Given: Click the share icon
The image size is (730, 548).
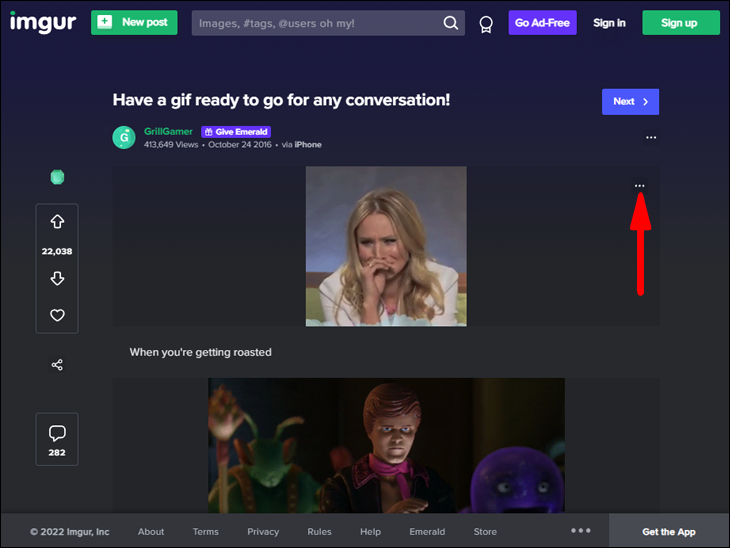Looking at the screenshot, I should click(57, 365).
